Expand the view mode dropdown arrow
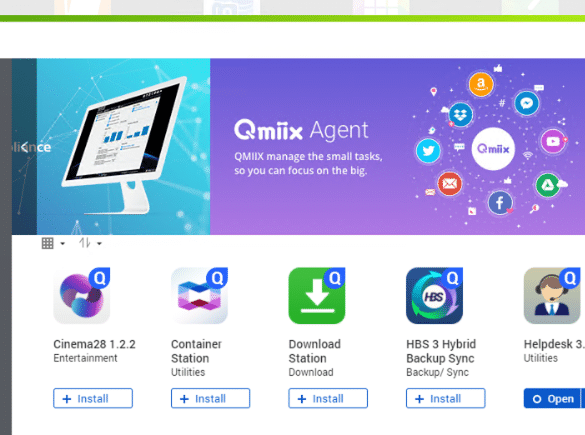 63,244
